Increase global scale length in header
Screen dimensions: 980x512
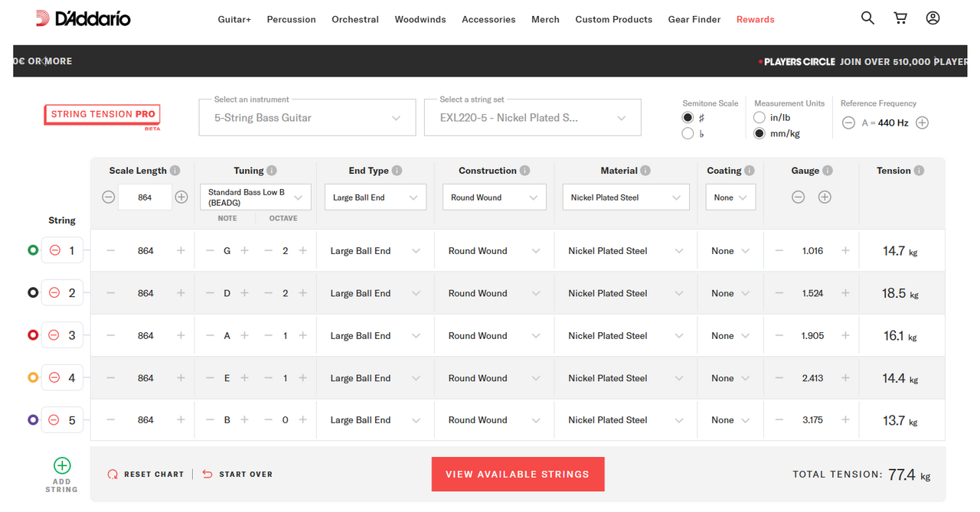181,197
